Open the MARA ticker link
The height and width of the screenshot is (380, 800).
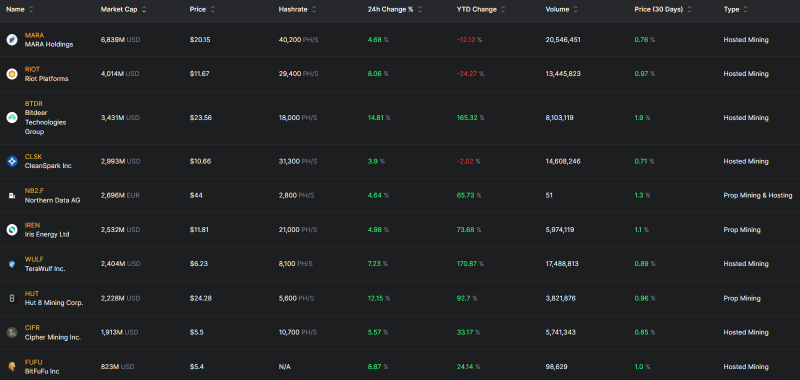pos(34,35)
